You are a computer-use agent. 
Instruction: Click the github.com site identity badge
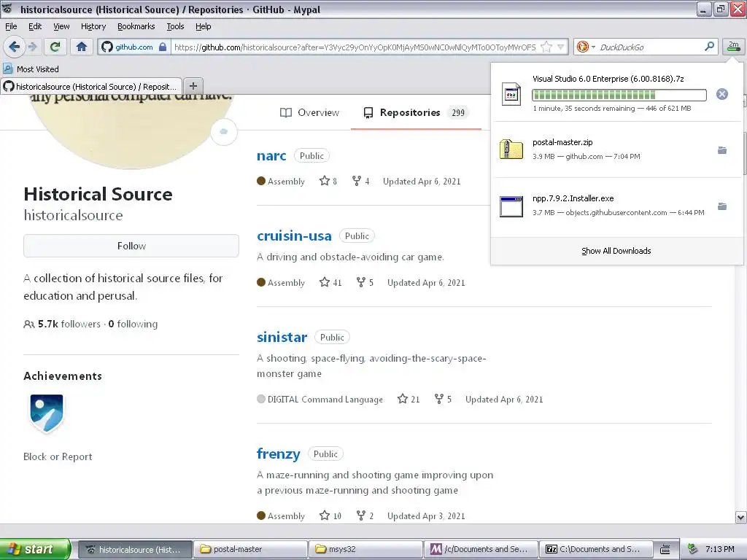[x=134, y=47]
